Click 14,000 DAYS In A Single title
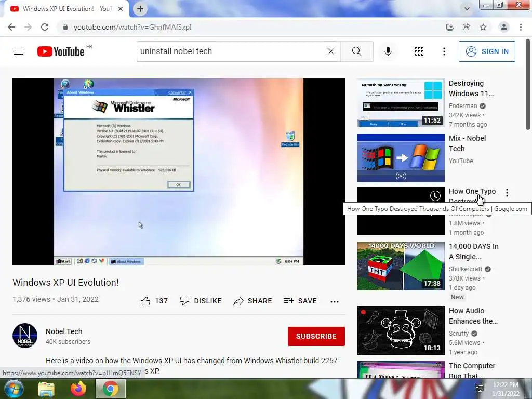Image resolution: width=532 pixels, height=399 pixels. tap(474, 251)
